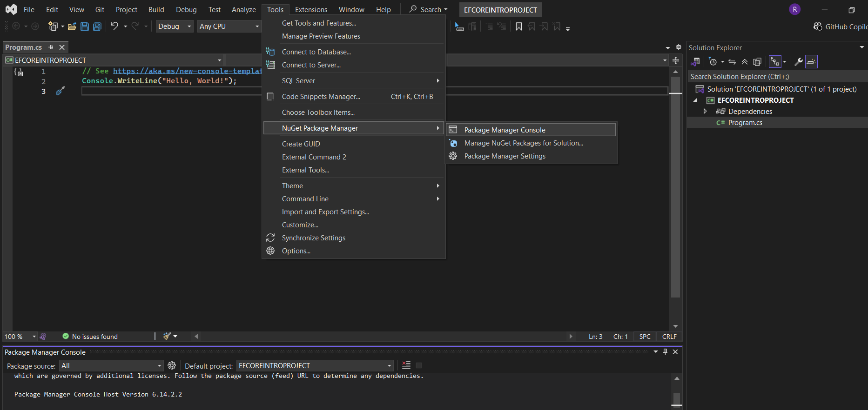Toggle Preview Selected Items in Solution Explorer
Screen dimensions: 868x410
[811, 62]
